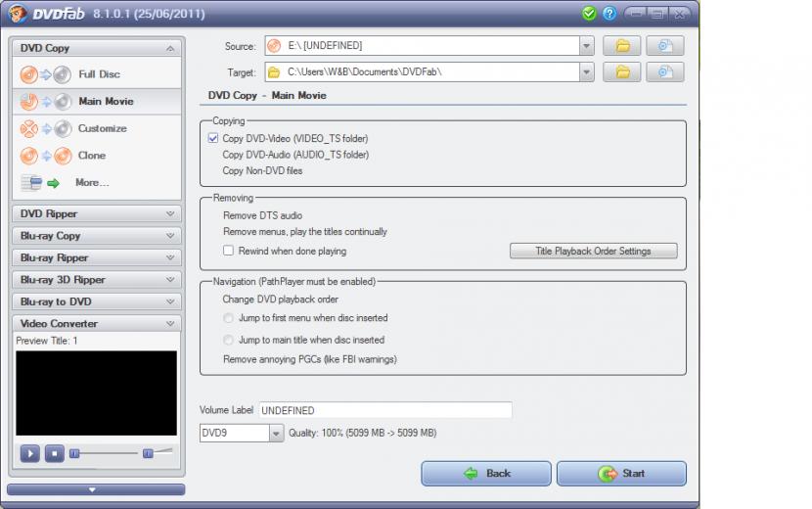Open Source image file icon button
812x509 pixels.
coord(665,46)
